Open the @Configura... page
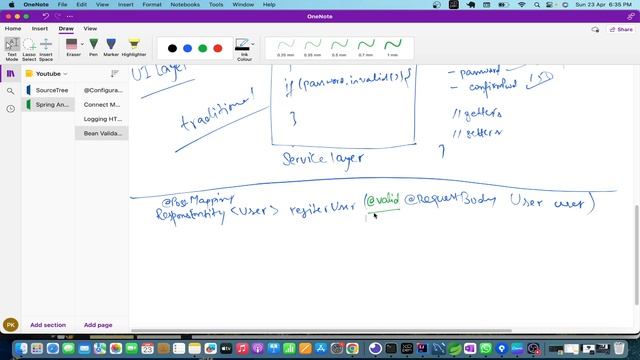The width and height of the screenshot is (640, 360). (102, 90)
